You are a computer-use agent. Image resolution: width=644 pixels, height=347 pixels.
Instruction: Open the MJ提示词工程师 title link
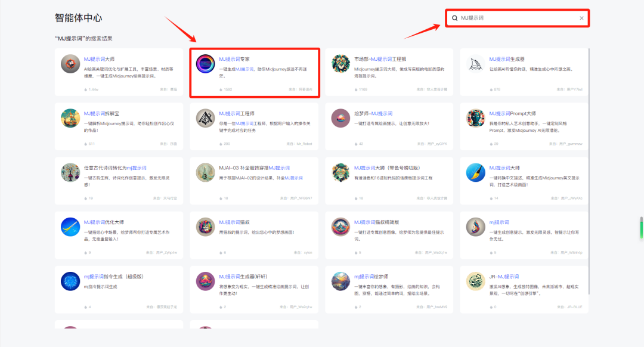tap(237, 113)
